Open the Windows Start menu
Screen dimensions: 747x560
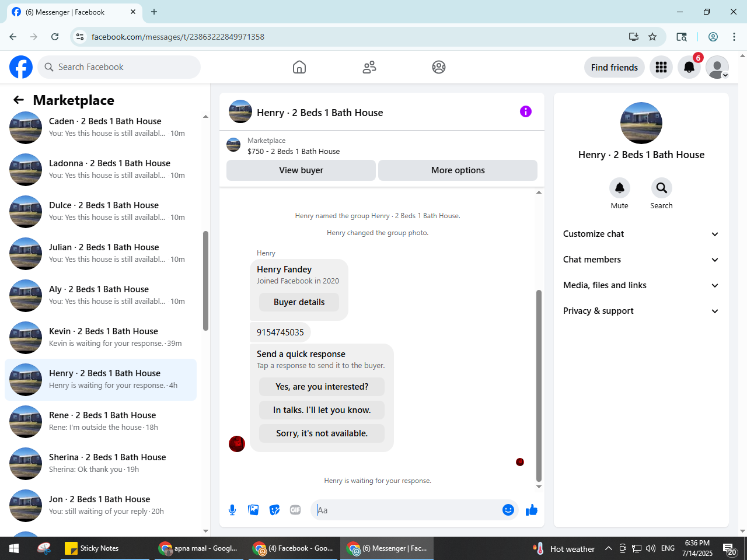[14, 548]
